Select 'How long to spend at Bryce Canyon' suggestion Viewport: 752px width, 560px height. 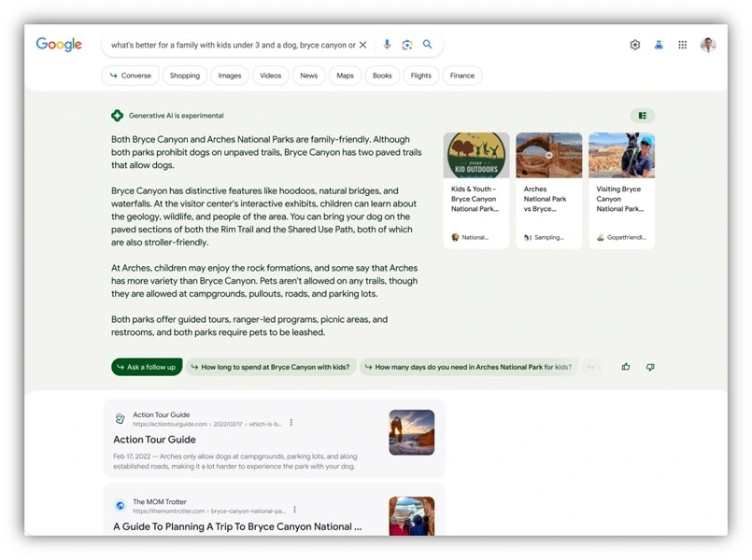pyautogui.click(x=270, y=367)
